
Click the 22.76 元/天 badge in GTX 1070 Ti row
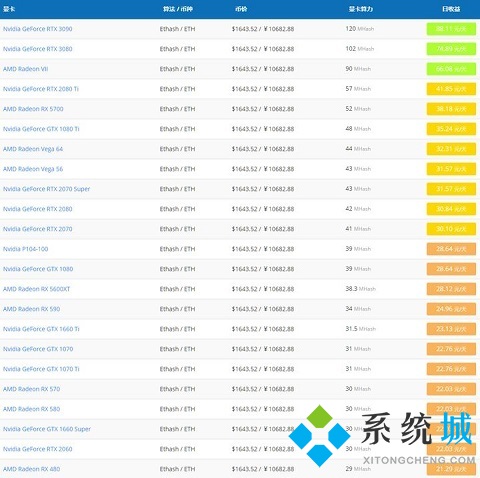tap(451, 369)
